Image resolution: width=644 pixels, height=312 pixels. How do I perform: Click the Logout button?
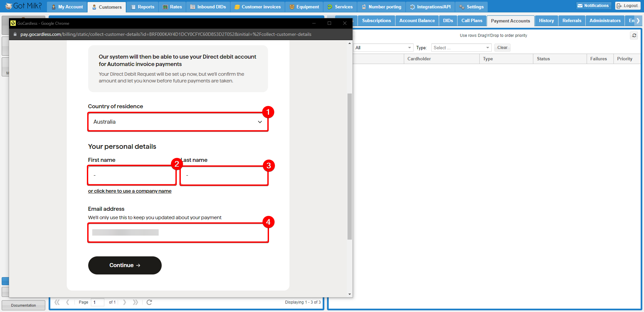point(628,6)
